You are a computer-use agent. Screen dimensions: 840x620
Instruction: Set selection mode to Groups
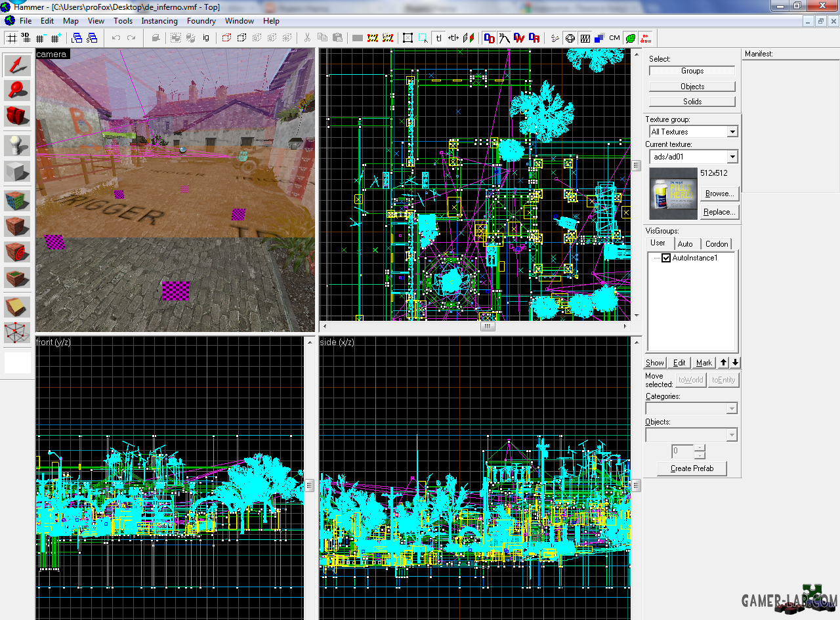point(692,71)
